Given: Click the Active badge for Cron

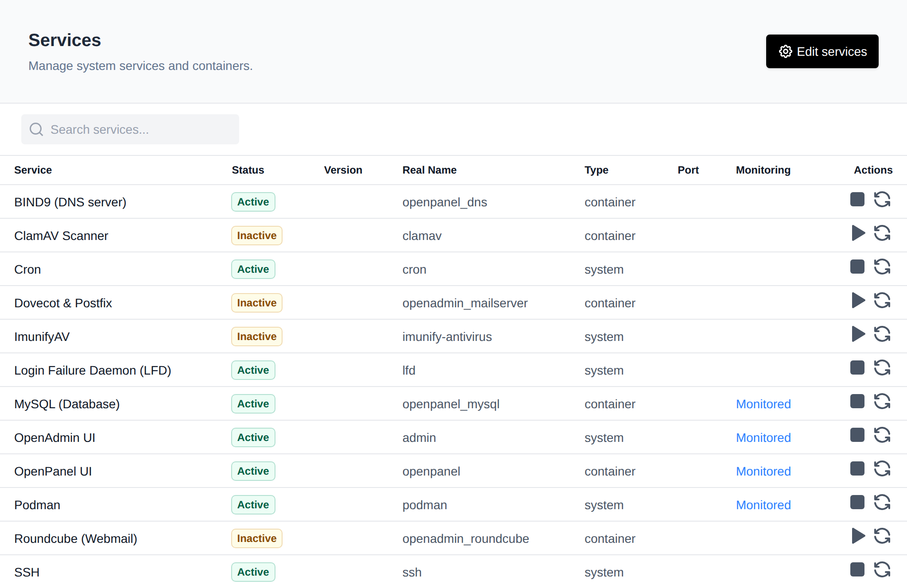Looking at the screenshot, I should pos(253,269).
